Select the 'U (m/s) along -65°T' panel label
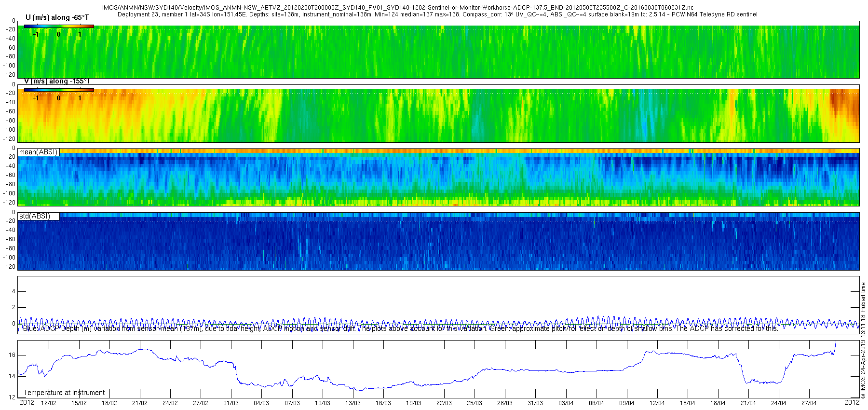This screenshot has height=410, width=868. 57,17
